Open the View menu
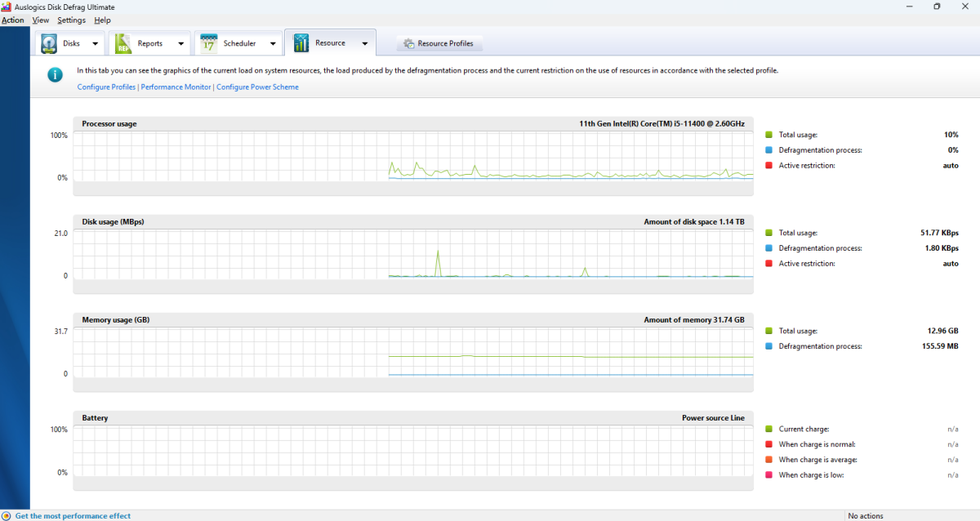This screenshot has height=521, width=980. tap(41, 20)
